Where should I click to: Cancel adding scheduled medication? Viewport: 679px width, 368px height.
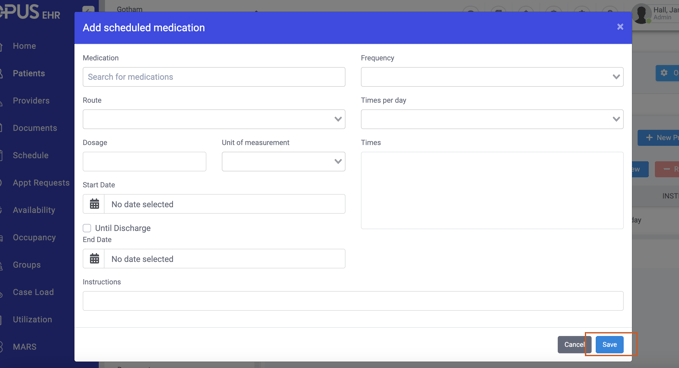(574, 345)
